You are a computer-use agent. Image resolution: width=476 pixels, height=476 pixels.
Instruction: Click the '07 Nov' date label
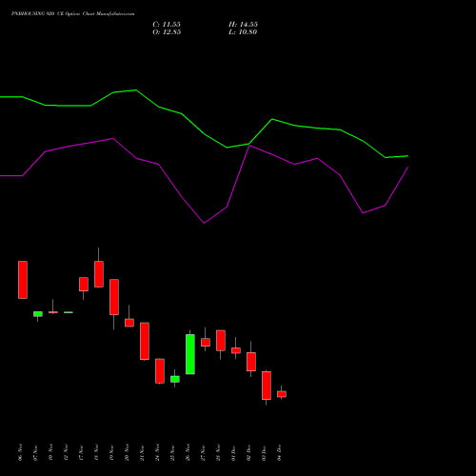point(36,452)
